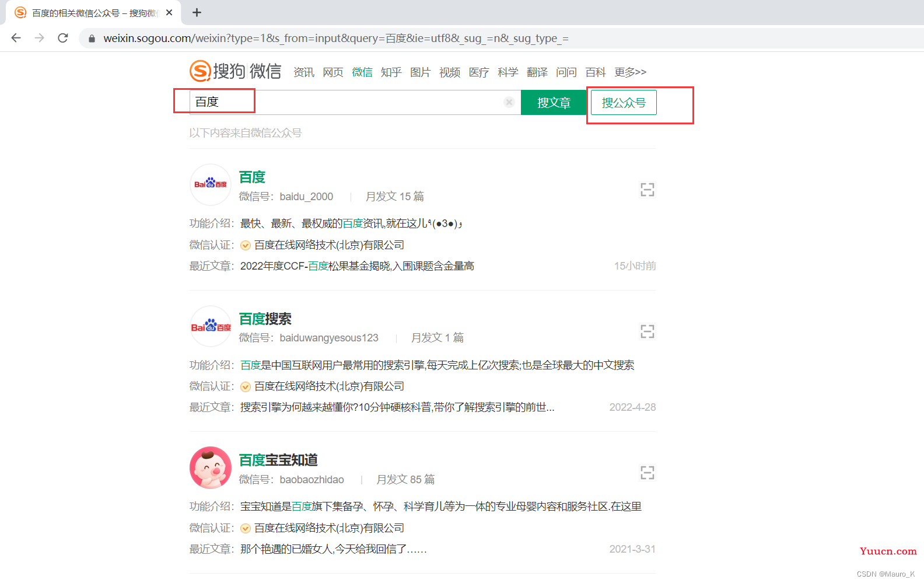Switch to 网页 search category

(x=333, y=72)
